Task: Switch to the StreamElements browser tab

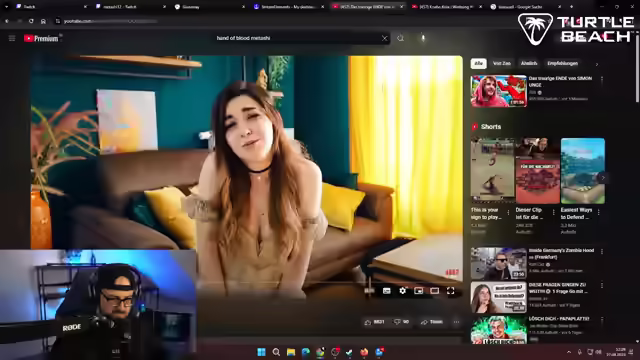Action: (x=288, y=7)
